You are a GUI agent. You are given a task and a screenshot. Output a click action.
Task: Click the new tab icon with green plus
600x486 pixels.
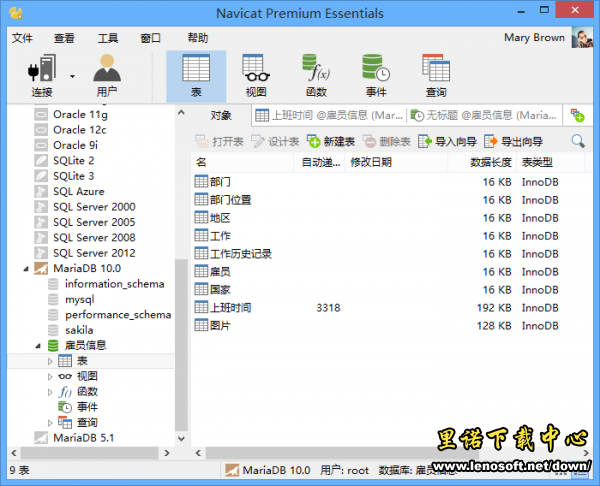(x=577, y=115)
